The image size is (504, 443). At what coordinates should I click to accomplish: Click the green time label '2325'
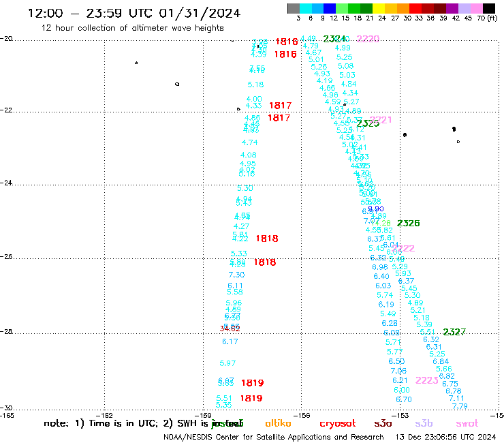point(368,123)
